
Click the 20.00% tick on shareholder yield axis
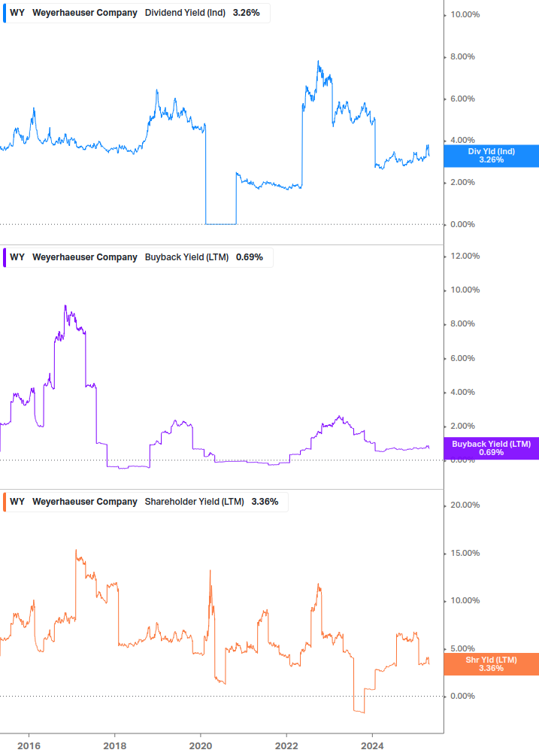pyautogui.click(x=465, y=506)
